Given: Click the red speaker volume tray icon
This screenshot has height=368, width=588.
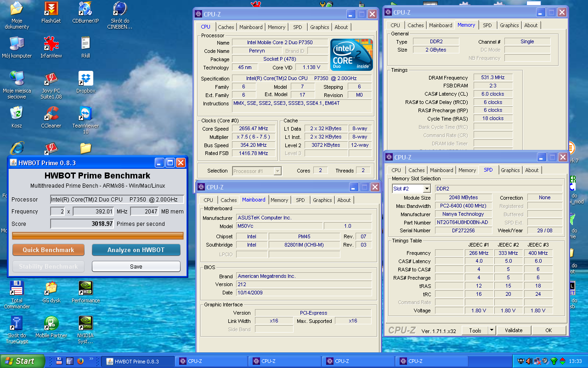Looking at the screenshot, I should (x=529, y=361).
